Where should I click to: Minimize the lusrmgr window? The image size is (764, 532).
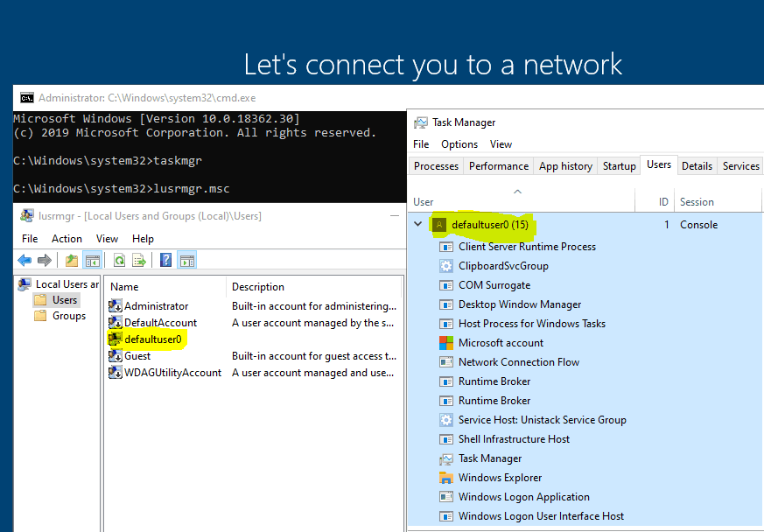[x=395, y=215]
